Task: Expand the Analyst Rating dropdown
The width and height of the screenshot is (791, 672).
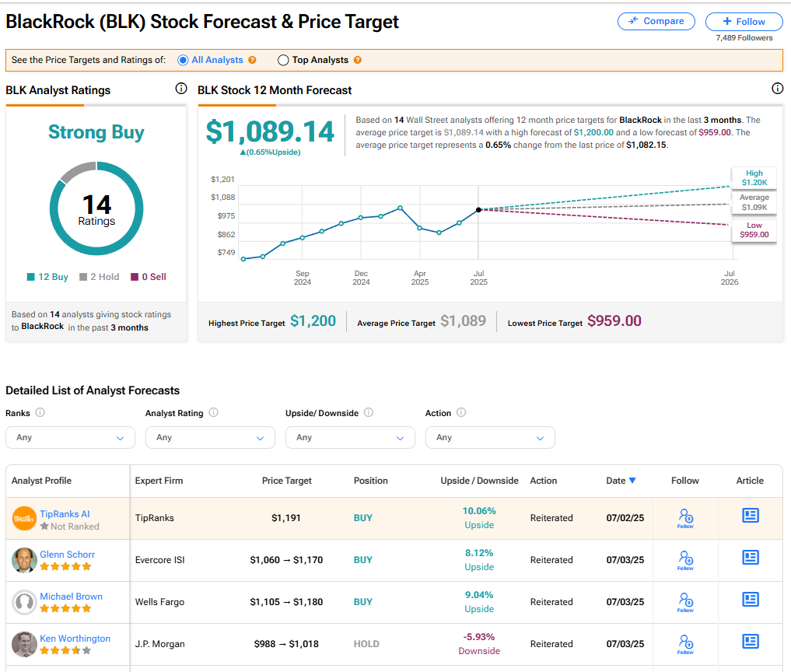Action: pos(210,437)
